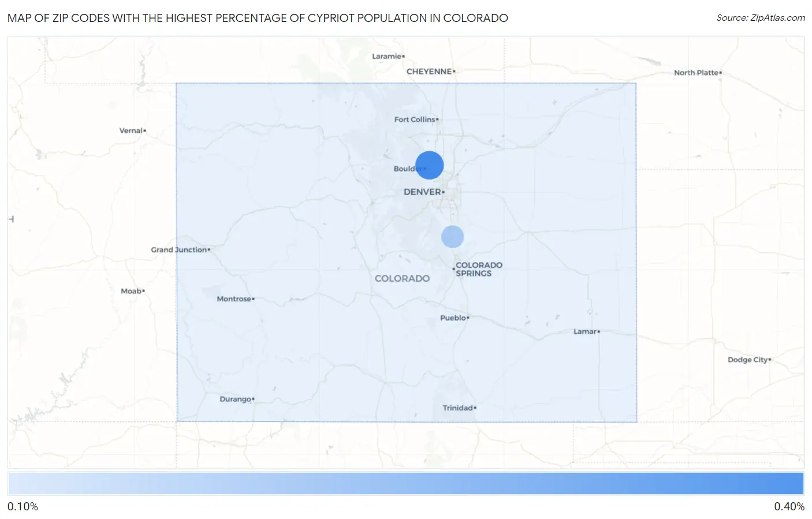Click the North Platte label
Image resolution: width=812 pixels, height=519 pixels.
[696, 73]
